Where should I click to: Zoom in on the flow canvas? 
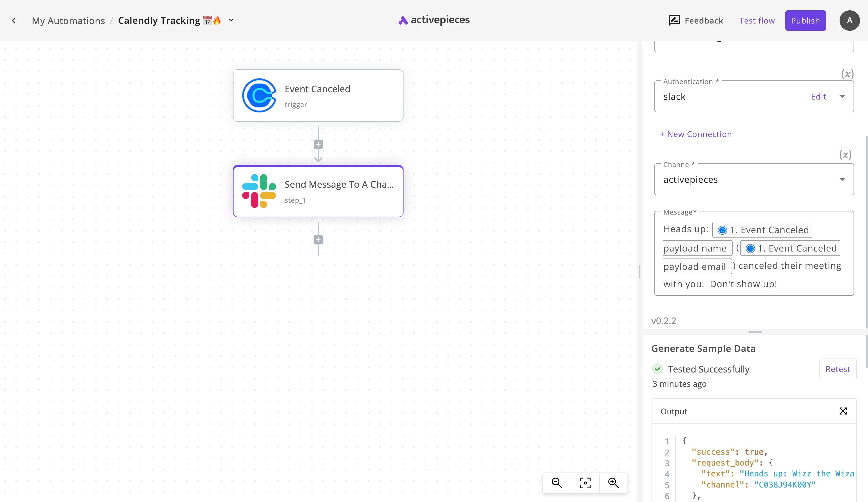[613, 483]
